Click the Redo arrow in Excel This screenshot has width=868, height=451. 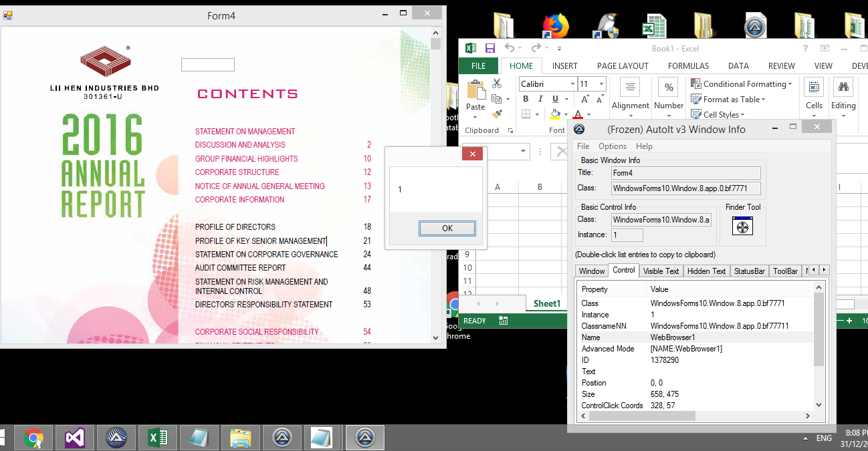pos(536,48)
